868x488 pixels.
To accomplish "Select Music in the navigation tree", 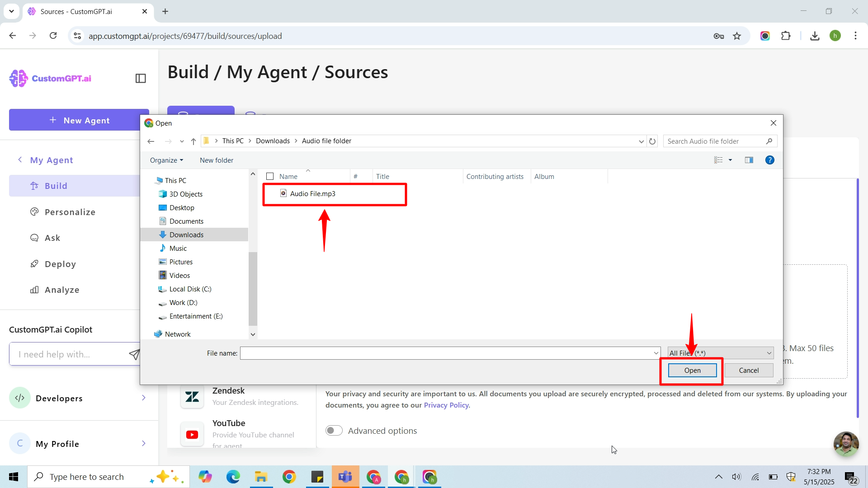I will (178, 249).
